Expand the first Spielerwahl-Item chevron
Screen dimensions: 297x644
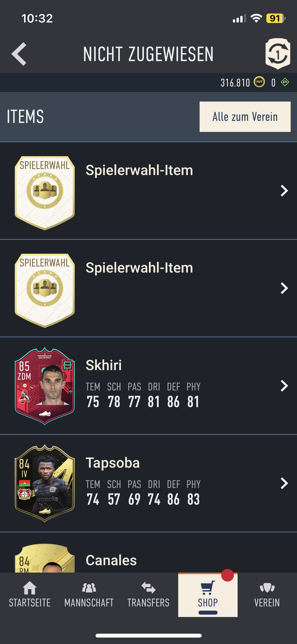(x=284, y=191)
